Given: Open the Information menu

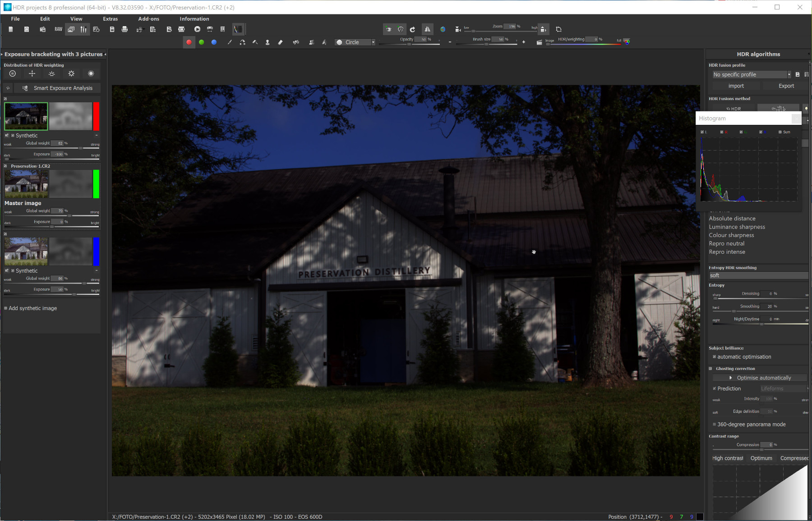Looking at the screenshot, I should (x=194, y=19).
